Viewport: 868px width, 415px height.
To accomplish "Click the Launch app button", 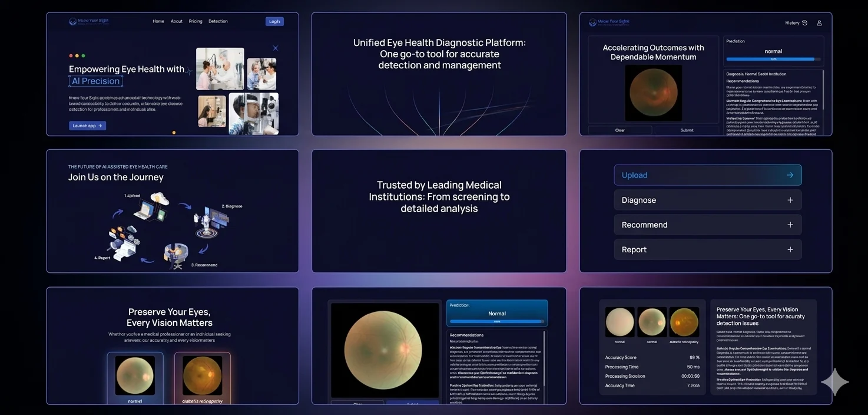I will (88, 126).
